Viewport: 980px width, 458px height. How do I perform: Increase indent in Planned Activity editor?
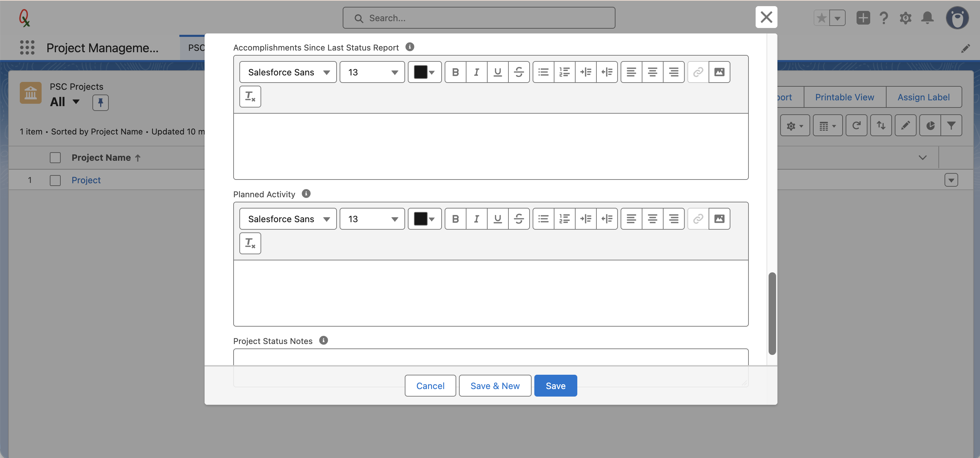(x=586, y=219)
